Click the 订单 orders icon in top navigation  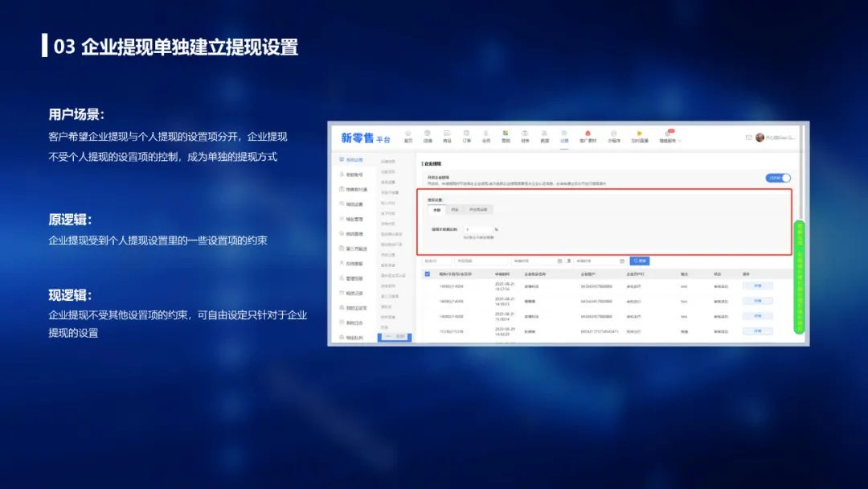coord(466,135)
